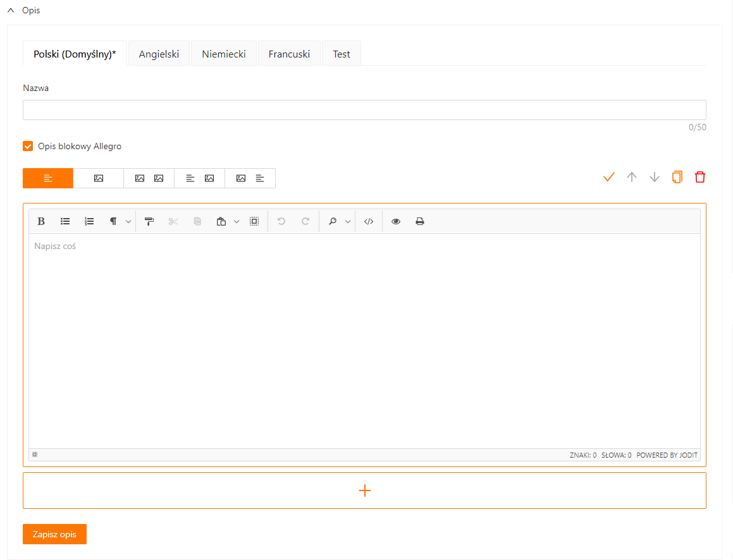Insert an unordered bullet list
The image size is (733, 560).
click(x=65, y=221)
